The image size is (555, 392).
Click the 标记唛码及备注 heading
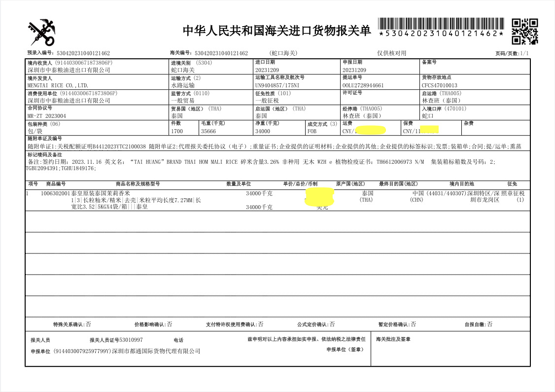[x=44, y=155]
